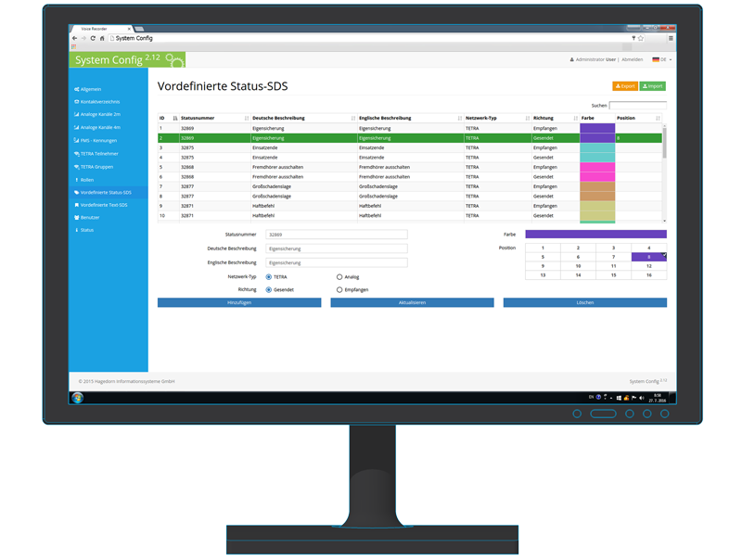Click the purple Farbe color bar
The width and height of the screenshot is (742, 560).
coord(595,235)
